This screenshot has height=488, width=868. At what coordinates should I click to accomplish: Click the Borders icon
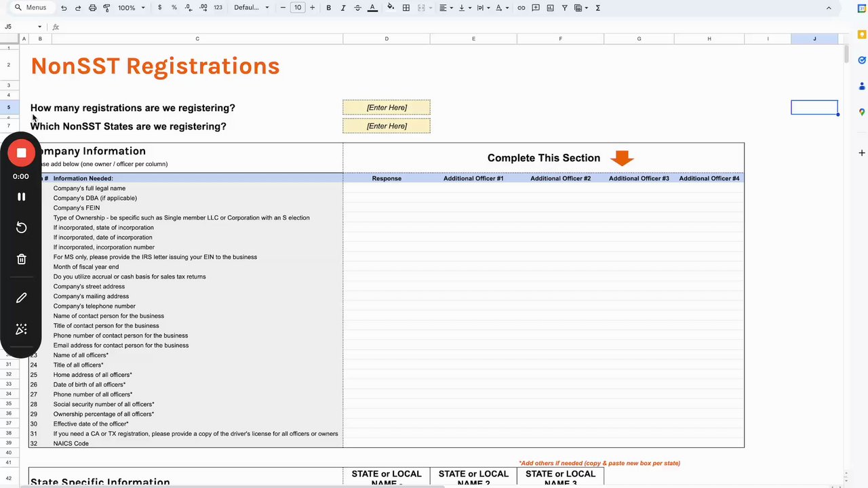[x=406, y=7]
